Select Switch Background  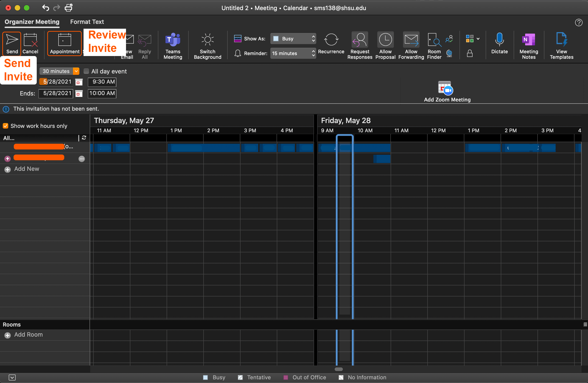coord(207,46)
